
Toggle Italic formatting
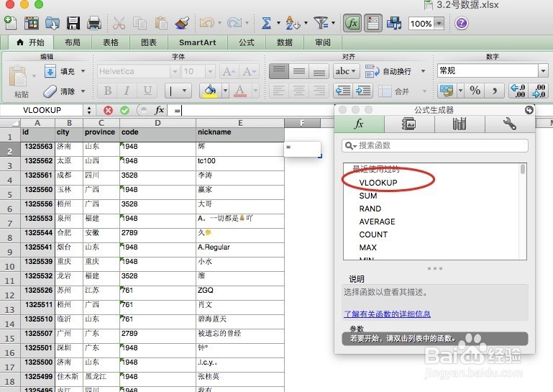coord(127,91)
